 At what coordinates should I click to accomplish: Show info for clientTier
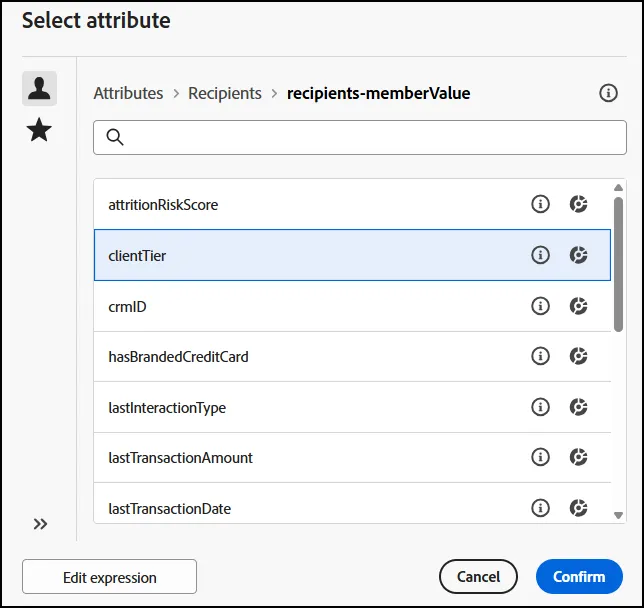pyautogui.click(x=540, y=255)
